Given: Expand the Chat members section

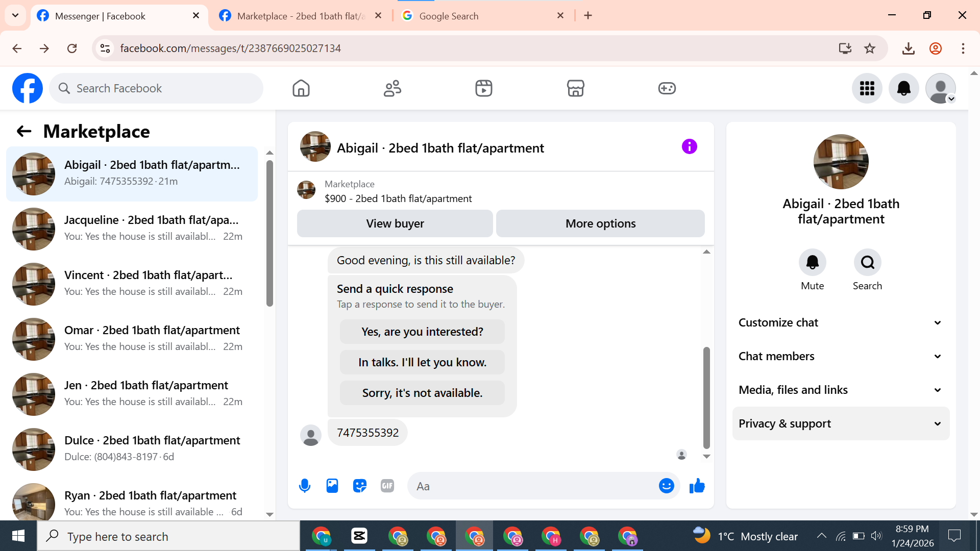Looking at the screenshot, I should click(841, 356).
